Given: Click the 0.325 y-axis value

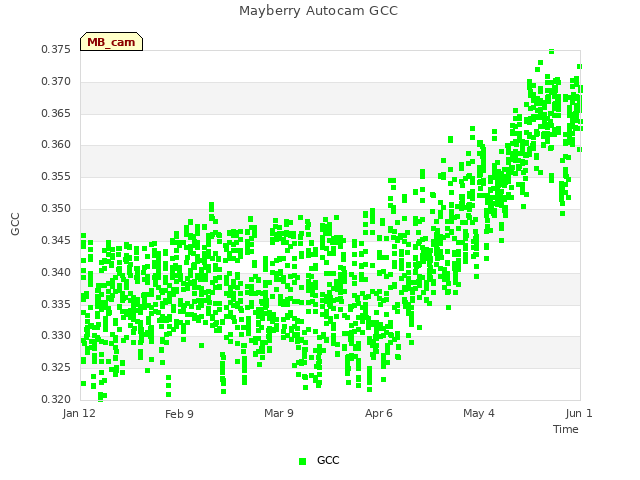Looking at the screenshot, I should tap(56, 367).
